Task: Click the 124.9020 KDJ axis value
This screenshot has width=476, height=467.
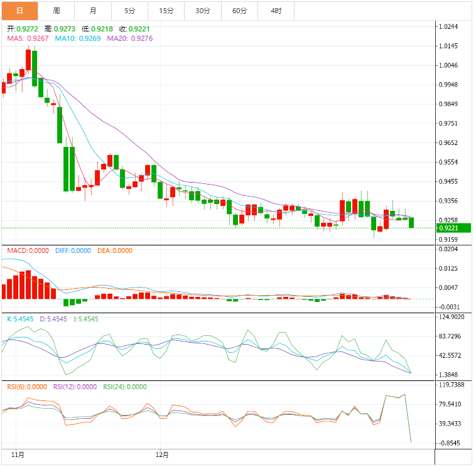Action: pos(452,318)
